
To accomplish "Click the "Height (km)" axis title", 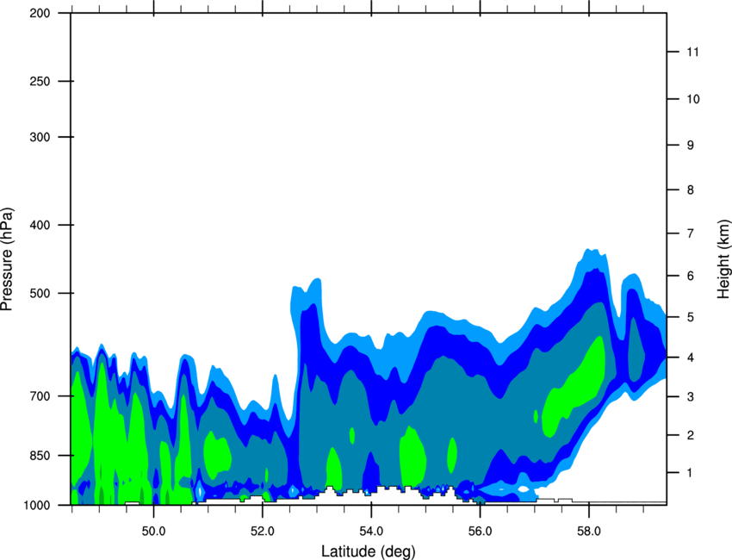I will click(723, 259).
